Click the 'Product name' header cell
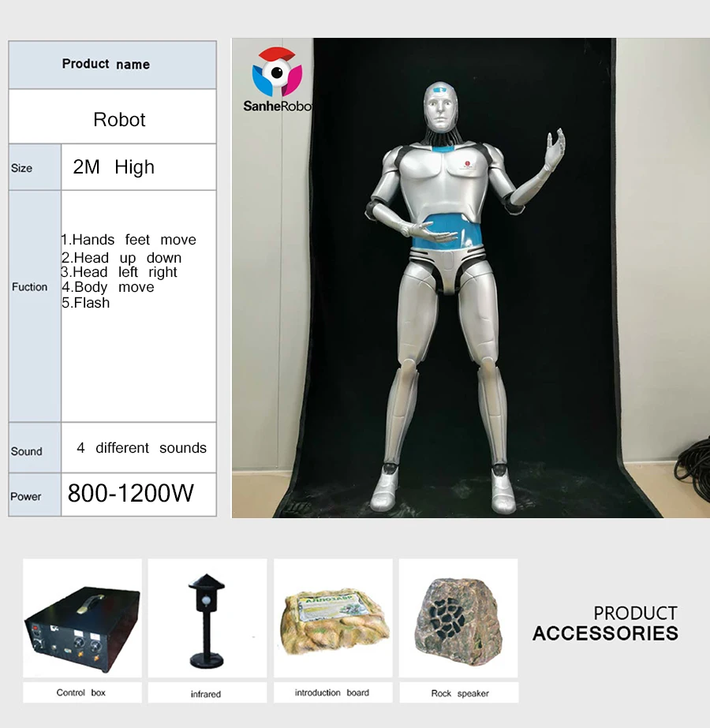The width and height of the screenshot is (710, 728). click(112, 65)
